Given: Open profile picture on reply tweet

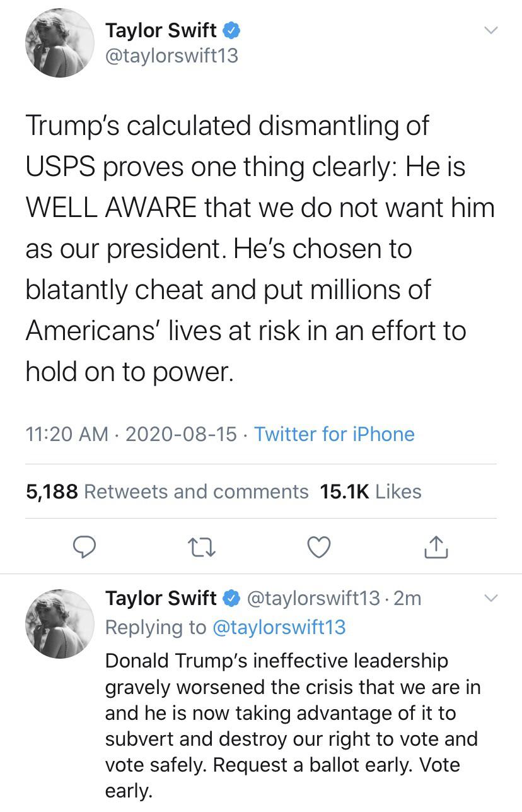Looking at the screenshot, I should click(x=59, y=624).
